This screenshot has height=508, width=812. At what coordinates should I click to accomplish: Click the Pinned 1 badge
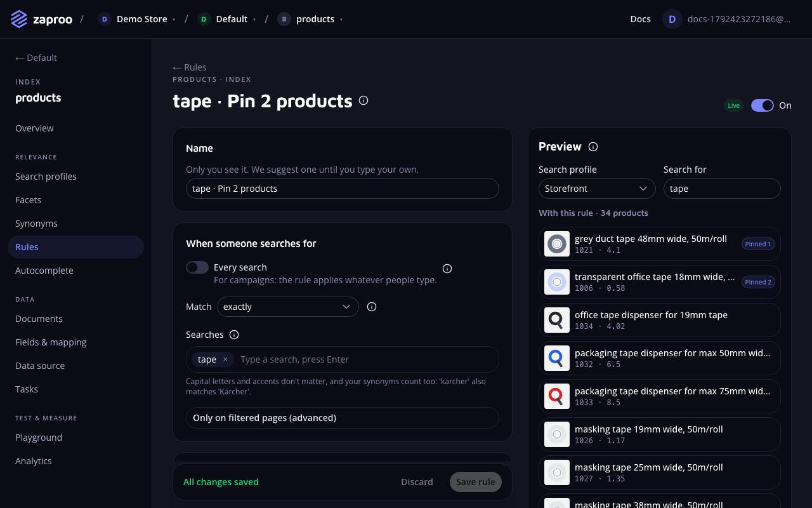758,244
